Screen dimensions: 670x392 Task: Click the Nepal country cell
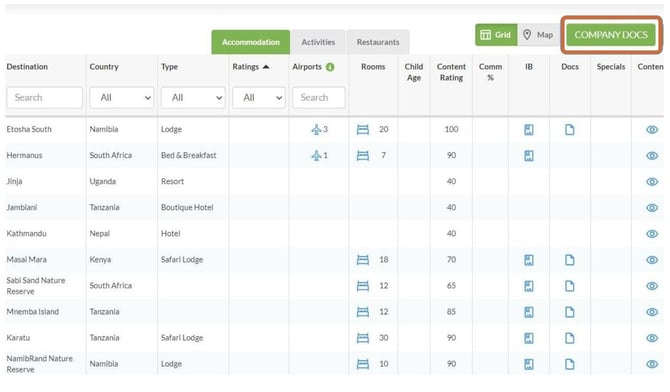100,233
